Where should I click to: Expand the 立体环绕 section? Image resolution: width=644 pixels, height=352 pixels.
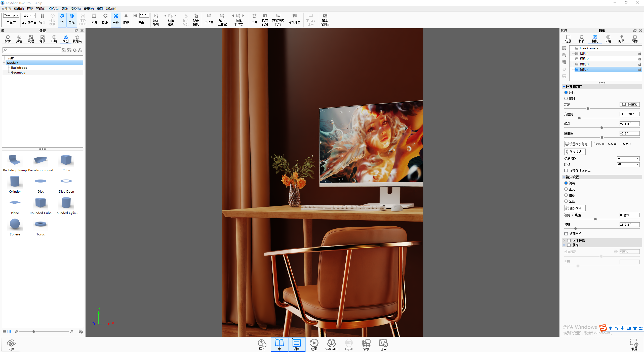click(x=564, y=240)
